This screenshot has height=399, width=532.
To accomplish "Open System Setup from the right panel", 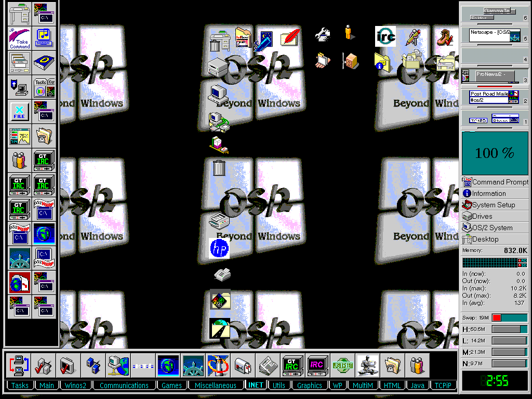I will pos(495,205).
